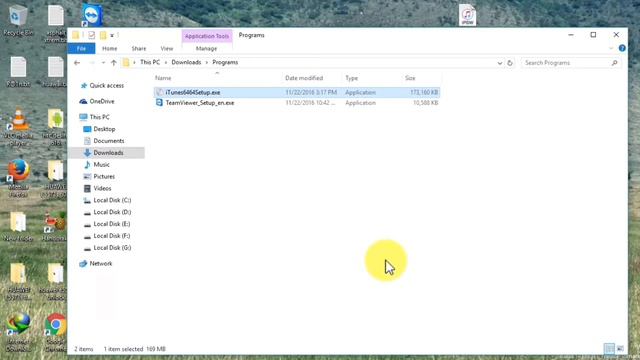The height and width of the screenshot is (360, 640).
Task: Open Local Disk (G:) in navigation pane
Action: point(112,247)
